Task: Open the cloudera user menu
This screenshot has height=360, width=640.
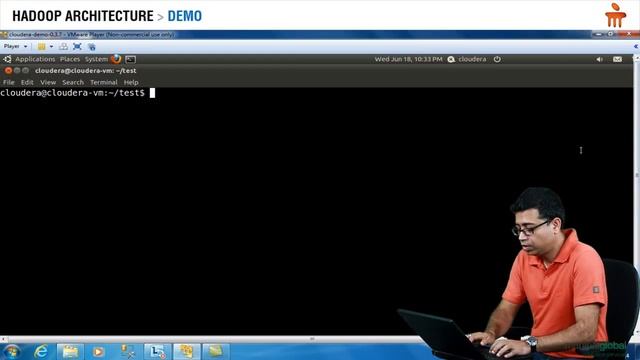Action: [x=472, y=59]
